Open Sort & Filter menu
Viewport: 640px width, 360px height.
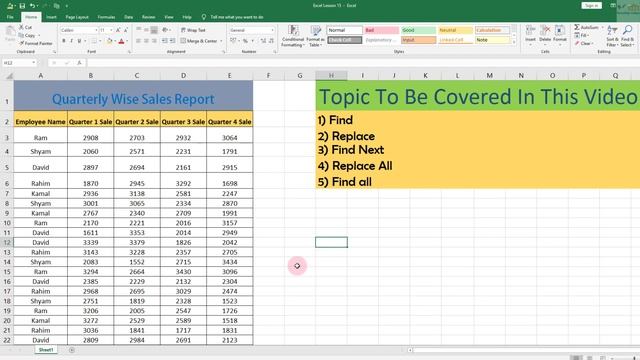click(x=612, y=36)
